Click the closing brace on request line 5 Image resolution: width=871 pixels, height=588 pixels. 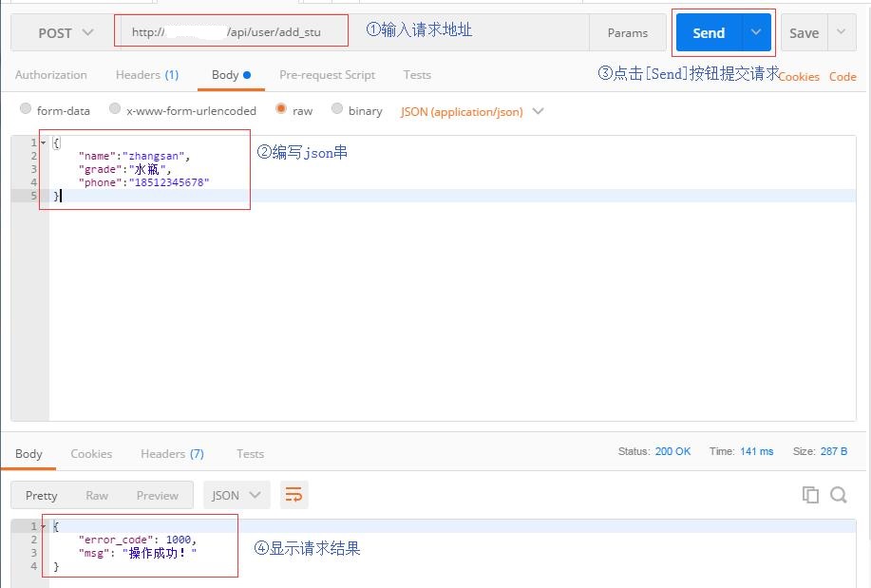point(56,196)
